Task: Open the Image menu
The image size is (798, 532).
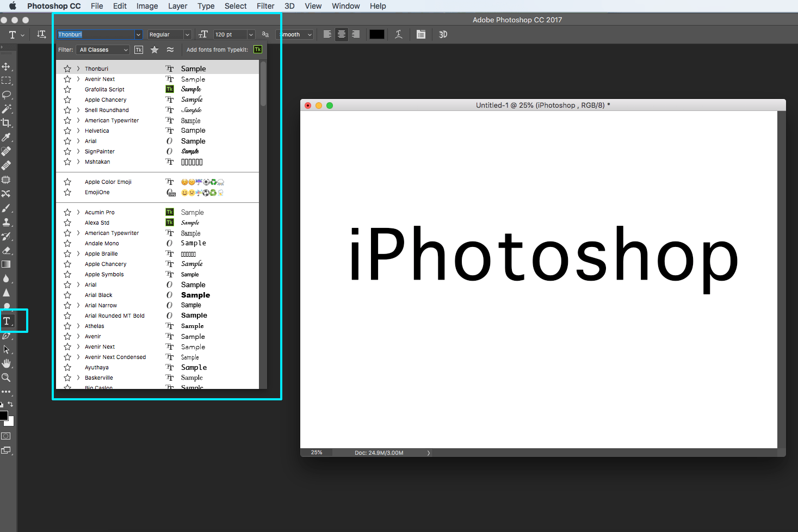Action: pos(147,6)
